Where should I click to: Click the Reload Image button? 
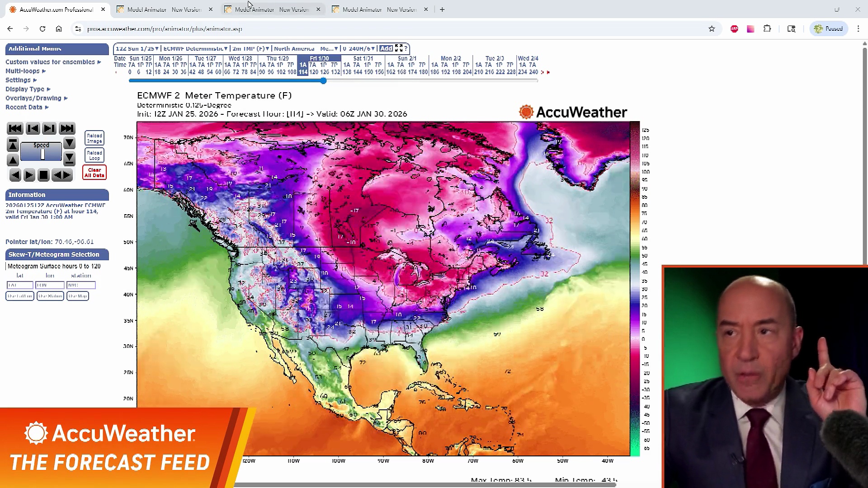(94, 138)
